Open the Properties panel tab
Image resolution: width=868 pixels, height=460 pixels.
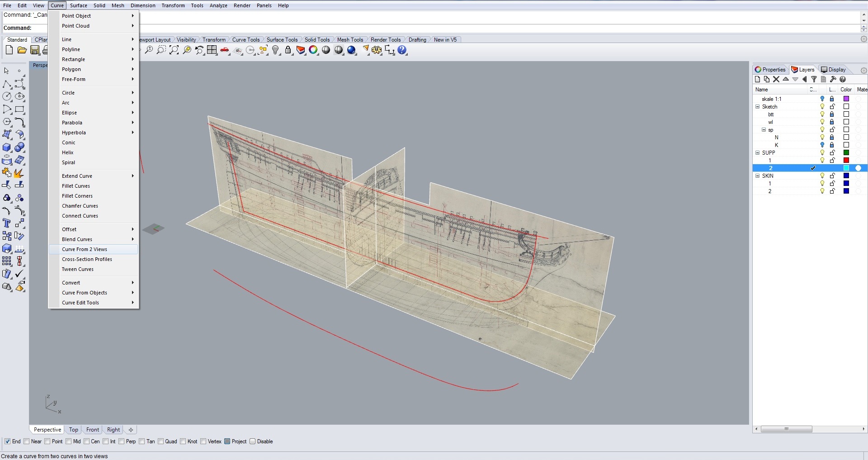[770, 70]
